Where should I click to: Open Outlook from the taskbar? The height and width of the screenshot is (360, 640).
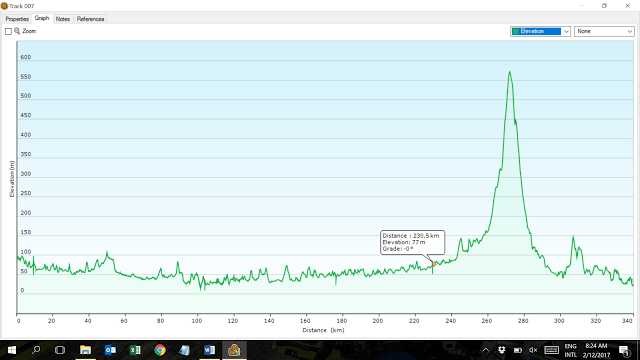tap(110, 350)
